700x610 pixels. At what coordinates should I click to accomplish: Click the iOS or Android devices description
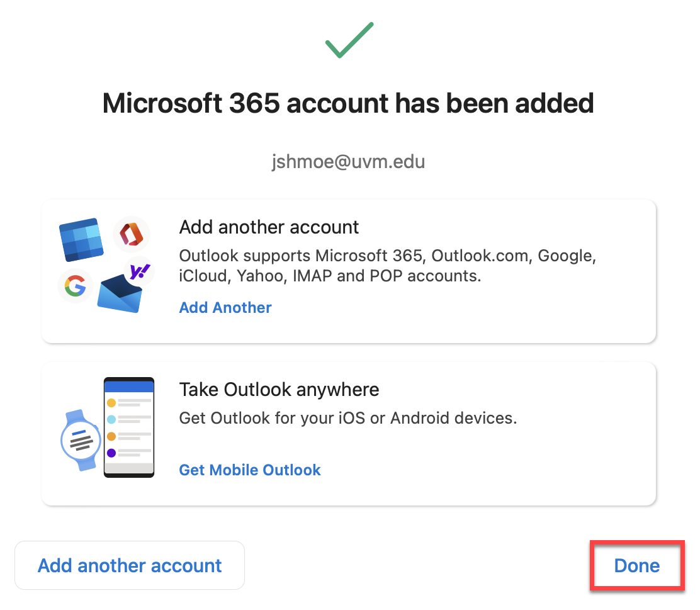[347, 418]
